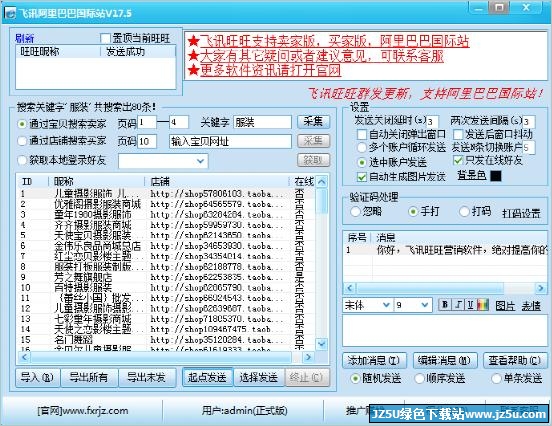Click message list scroll right arrow
The image size is (552, 426).
click(x=541, y=288)
